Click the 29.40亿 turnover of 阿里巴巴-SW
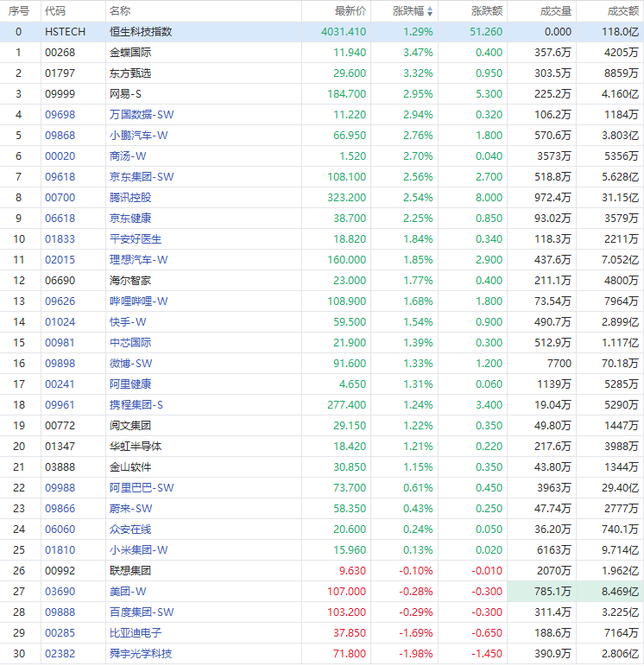 620,488
